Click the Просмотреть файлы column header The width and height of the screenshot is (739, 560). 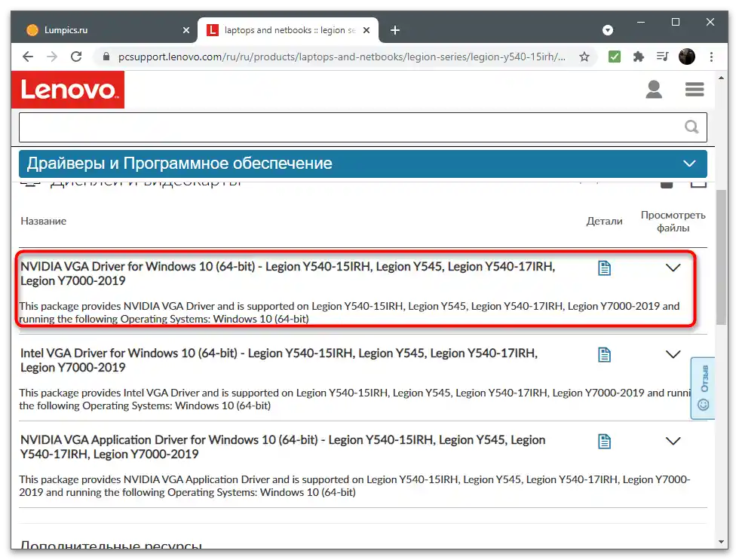[x=673, y=222]
